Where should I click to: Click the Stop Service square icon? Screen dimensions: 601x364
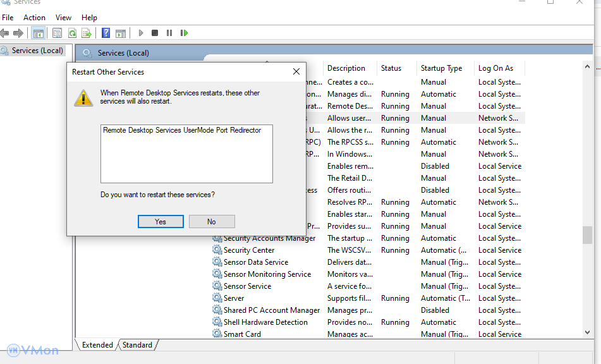[x=155, y=33]
